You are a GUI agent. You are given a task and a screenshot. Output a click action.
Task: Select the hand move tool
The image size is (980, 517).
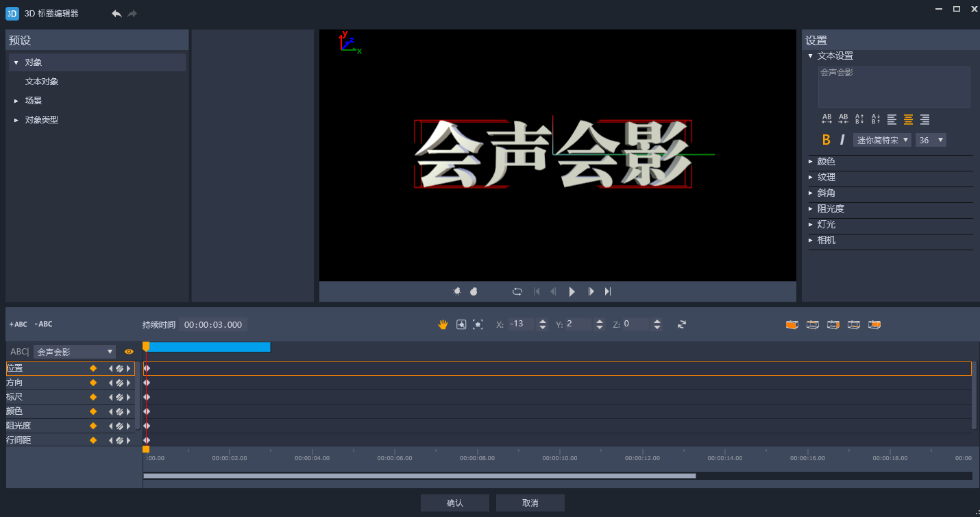coord(443,324)
